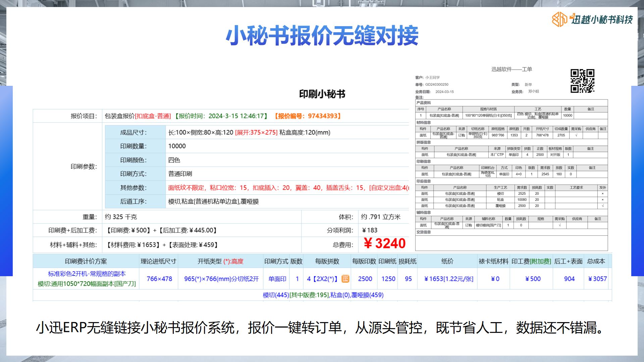The width and height of the screenshot is (644, 362).
Task: Click the total cost value ¥3057
Action: [x=597, y=279]
